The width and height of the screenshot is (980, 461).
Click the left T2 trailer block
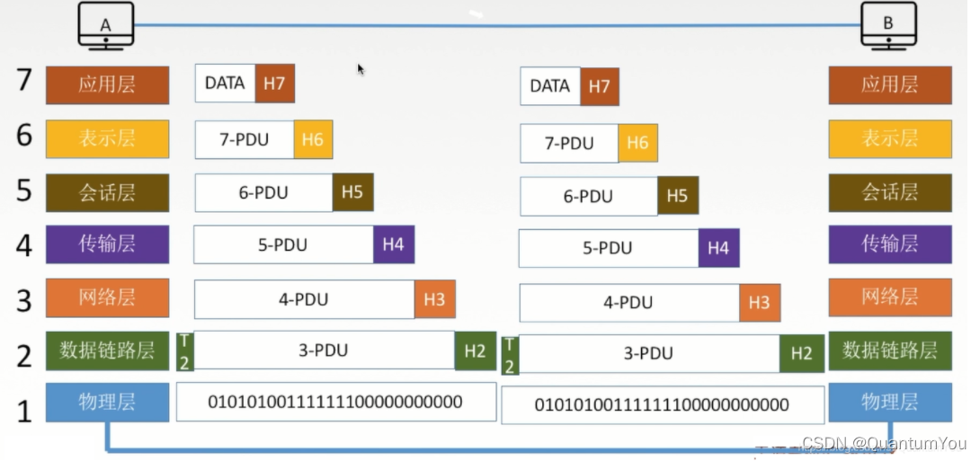pyautogui.click(x=184, y=351)
